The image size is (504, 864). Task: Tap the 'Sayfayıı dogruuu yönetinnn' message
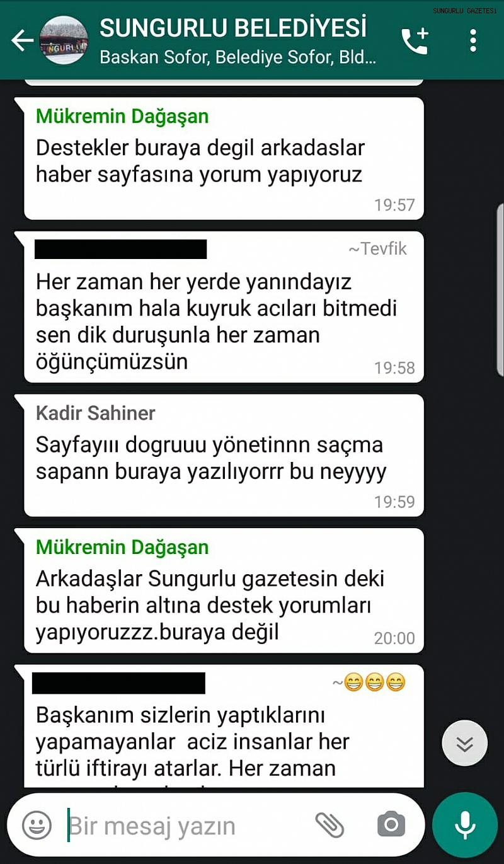[x=224, y=455]
